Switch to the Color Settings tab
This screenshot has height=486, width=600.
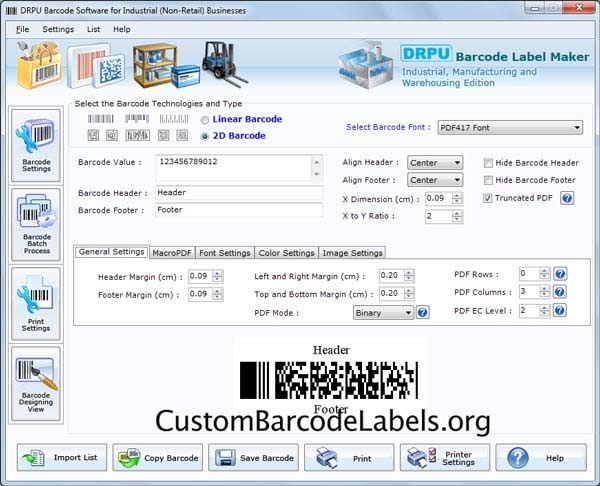tap(286, 253)
